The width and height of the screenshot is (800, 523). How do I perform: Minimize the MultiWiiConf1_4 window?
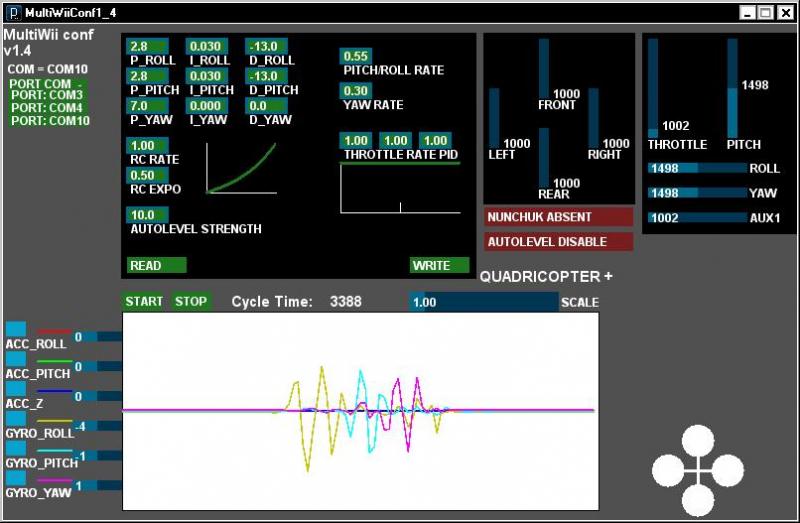click(747, 13)
